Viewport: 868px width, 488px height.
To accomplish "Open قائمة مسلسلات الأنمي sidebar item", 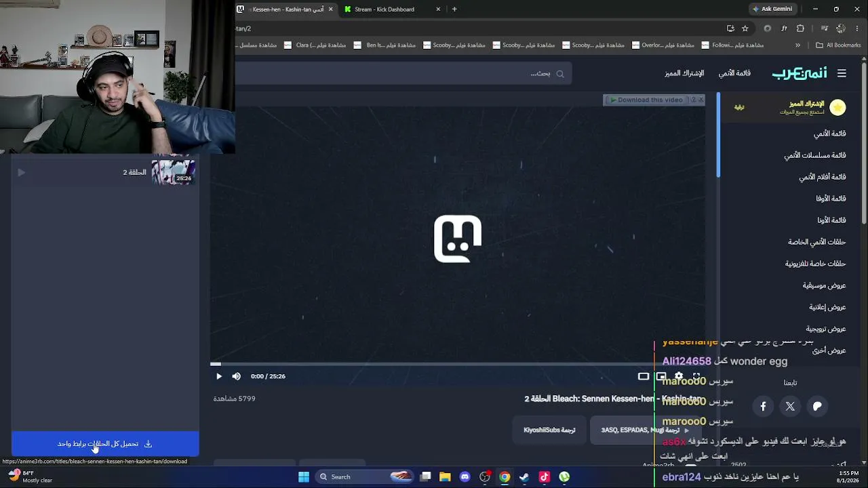I will (x=815, y=155).
